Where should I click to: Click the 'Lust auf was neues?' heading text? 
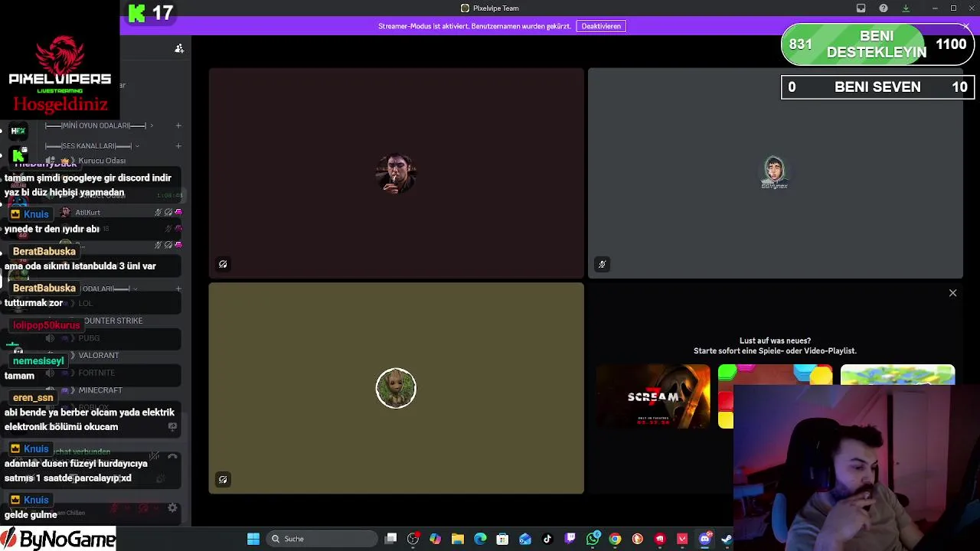pyautogui.click(x=775, y=341)
